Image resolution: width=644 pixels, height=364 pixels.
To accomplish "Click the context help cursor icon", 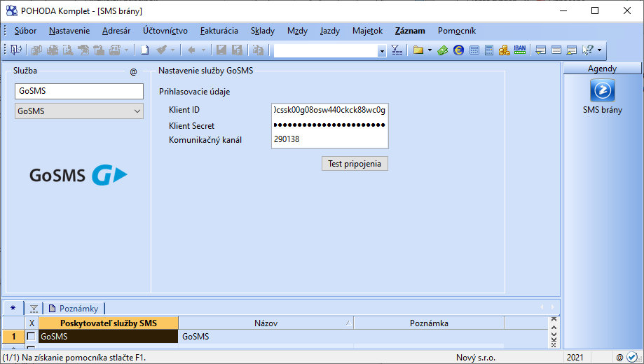I will point(587,50).
